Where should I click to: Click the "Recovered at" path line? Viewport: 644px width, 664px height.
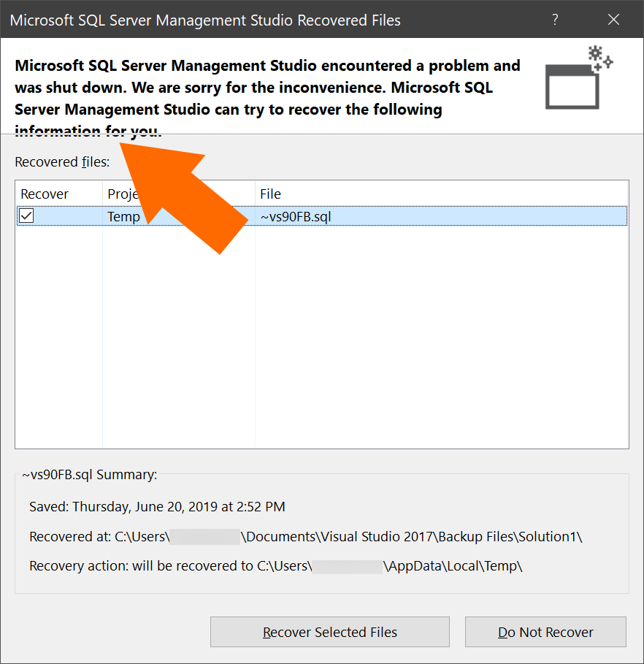[x=305, y=537]
